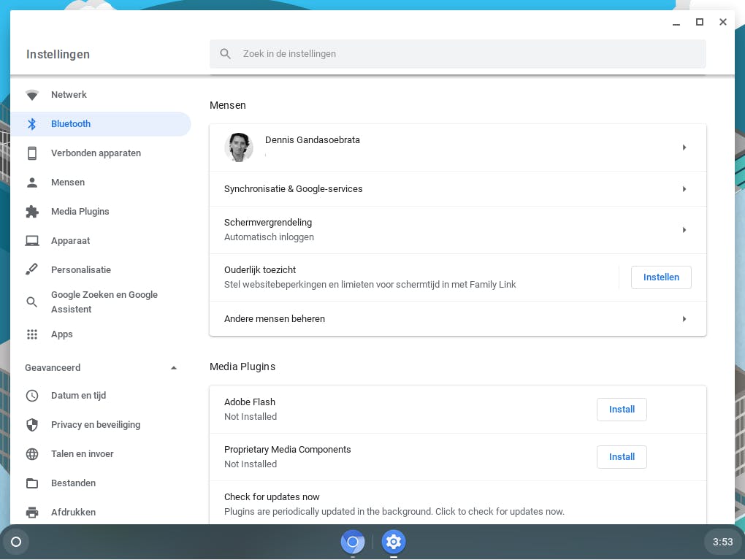Open Dennis Gandasoebrata profile photo
This screenshot has height=560, width=745.
tap(239, 147)
